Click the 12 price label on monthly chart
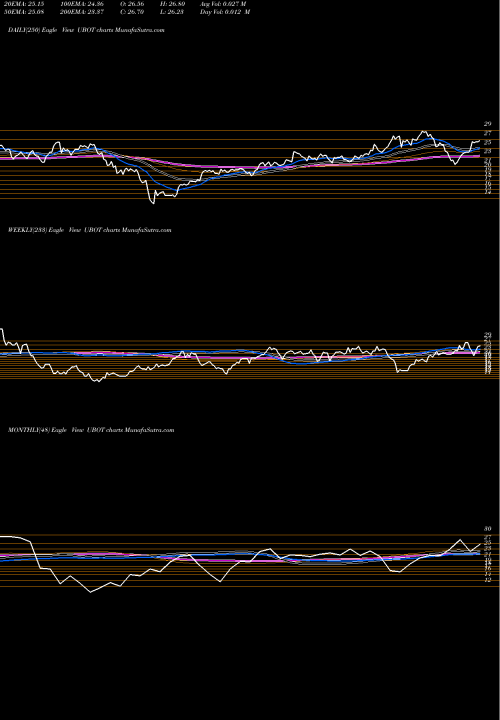Viewport: 500px width, 720px height. click(488, 580)
